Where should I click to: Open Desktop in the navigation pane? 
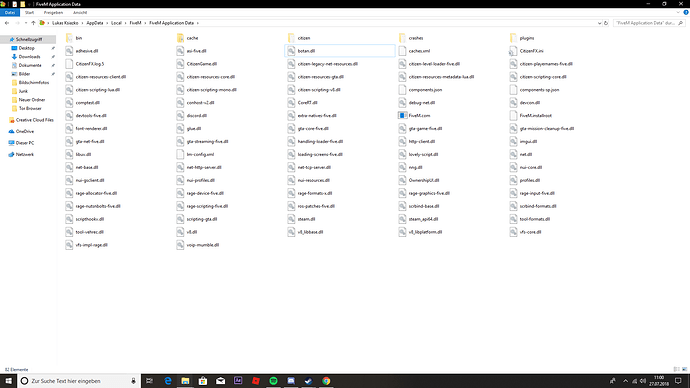(x=26, y=48)
